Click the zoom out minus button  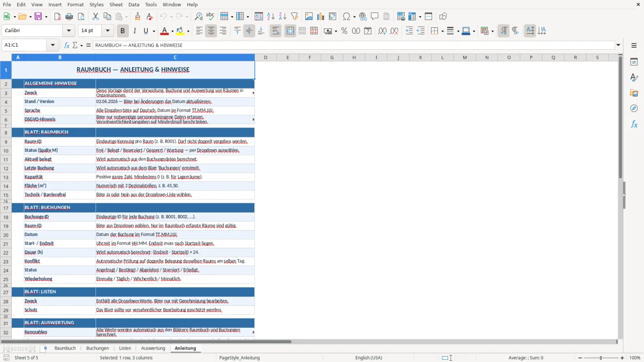point(580,358)
